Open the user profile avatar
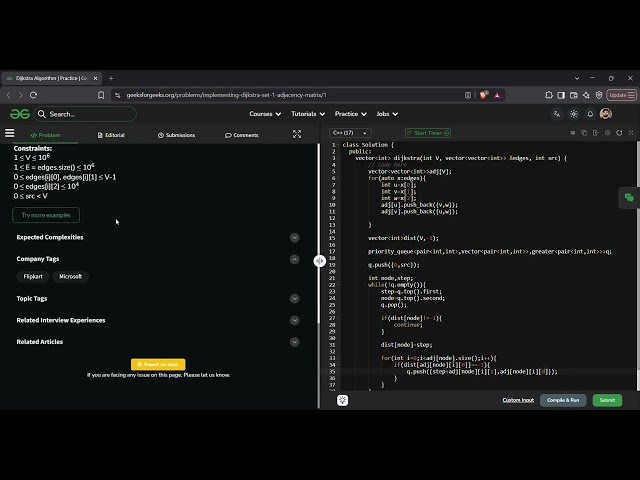Screen dimensions: 640x480 606,114
